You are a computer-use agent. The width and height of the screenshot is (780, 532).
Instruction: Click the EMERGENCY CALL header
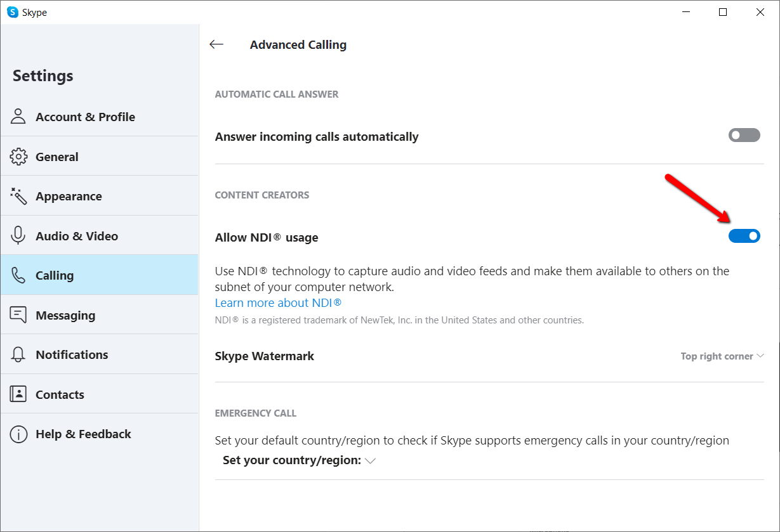tap(256, 413)
